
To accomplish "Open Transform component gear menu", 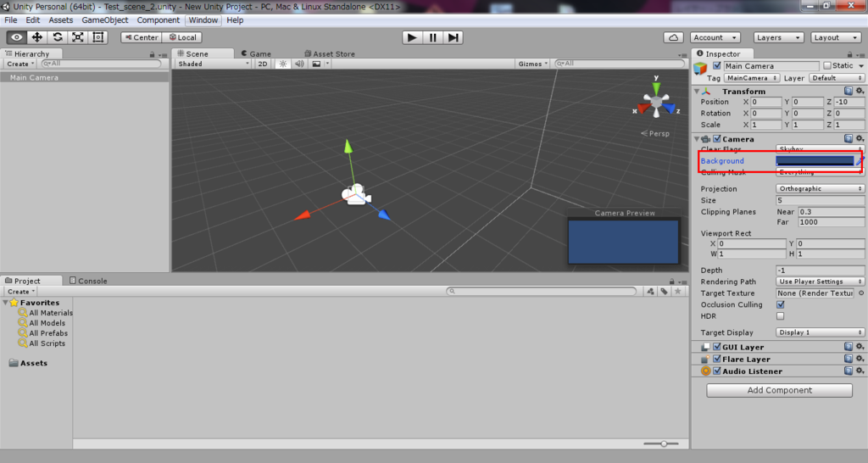I will point(860,91).
